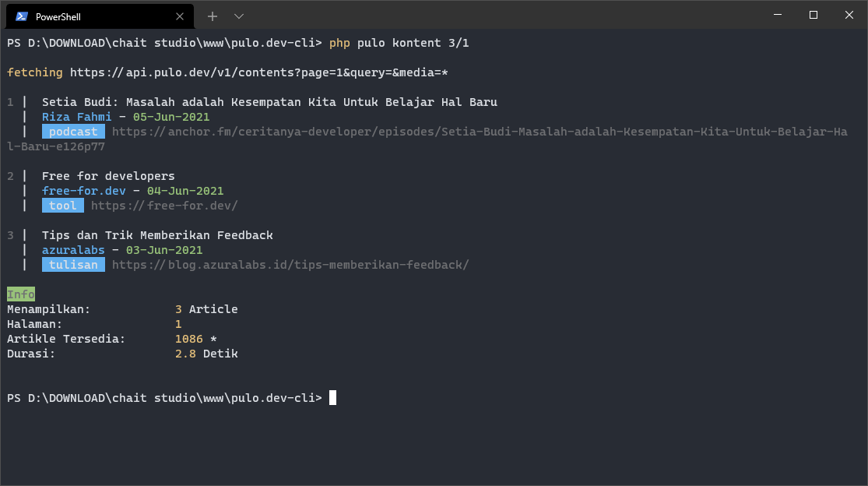Click the 'Durasi:' label
The image size is (868, 486).
pyautogui.click(x=31, y=354)
